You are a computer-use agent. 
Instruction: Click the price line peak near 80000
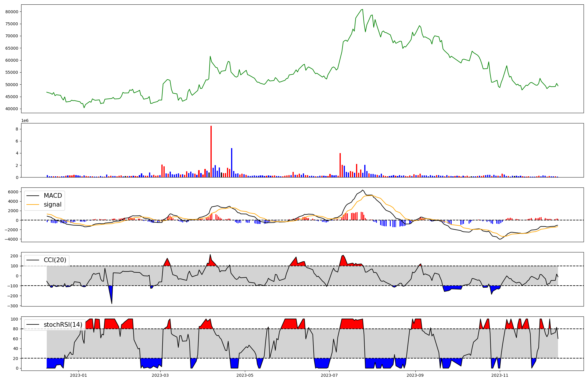coord(362,9)
